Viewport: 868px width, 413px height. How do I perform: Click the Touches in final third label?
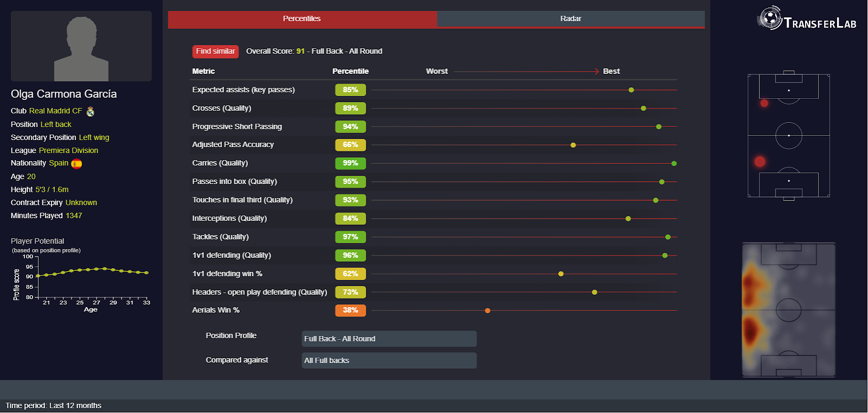click(242, 200)
